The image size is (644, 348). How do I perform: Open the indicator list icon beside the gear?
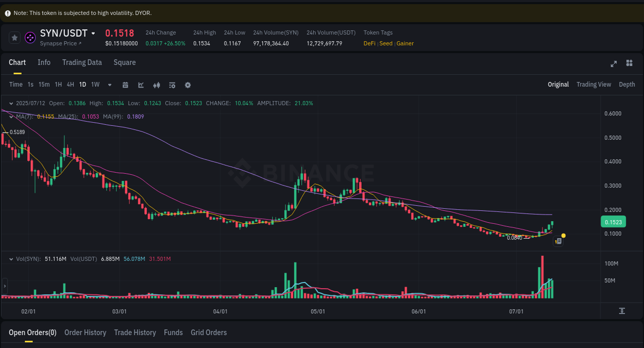(x=172, y=84)
